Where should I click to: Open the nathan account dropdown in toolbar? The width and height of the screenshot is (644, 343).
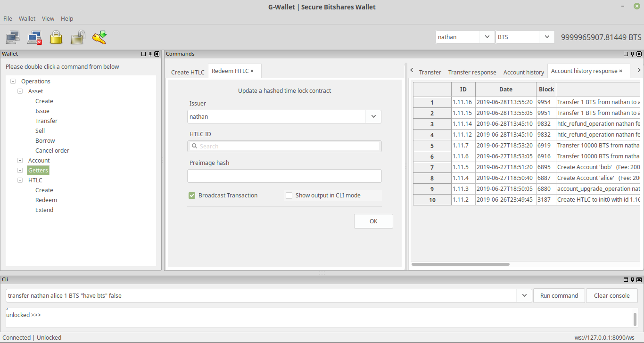pos(487,37)
